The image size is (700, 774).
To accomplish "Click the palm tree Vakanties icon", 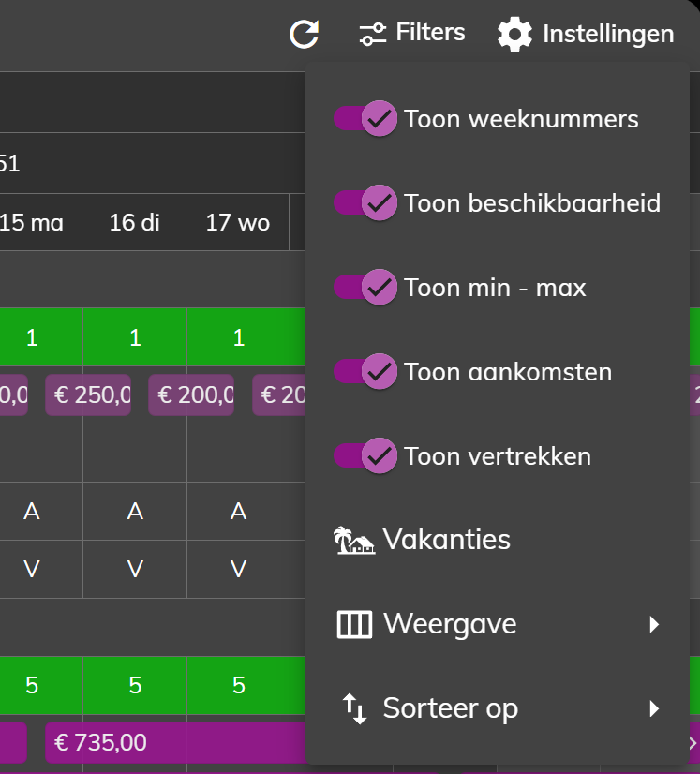I will (x=354, y=540).
